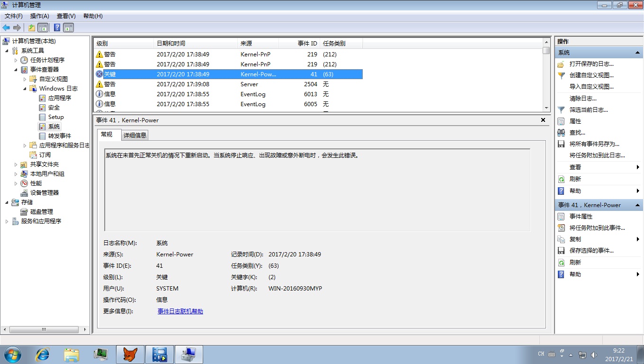Open Windows Start button
644x364 pixels.
pyautogui.click(x=12, y=355)
